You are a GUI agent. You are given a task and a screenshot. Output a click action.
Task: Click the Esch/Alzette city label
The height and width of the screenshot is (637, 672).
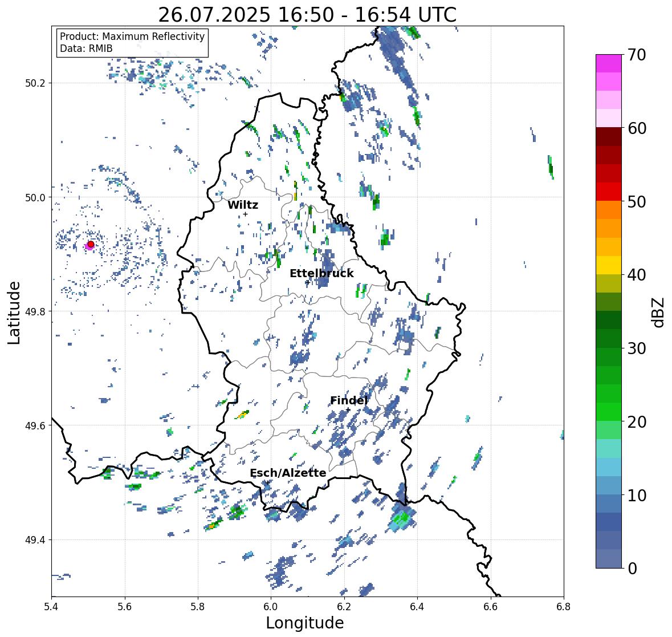pos(288,473)
